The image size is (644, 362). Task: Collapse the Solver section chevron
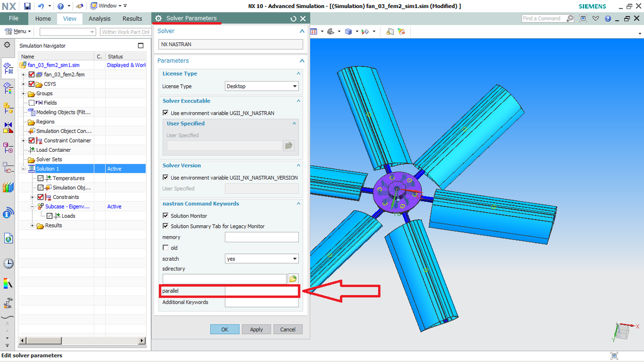302,31
